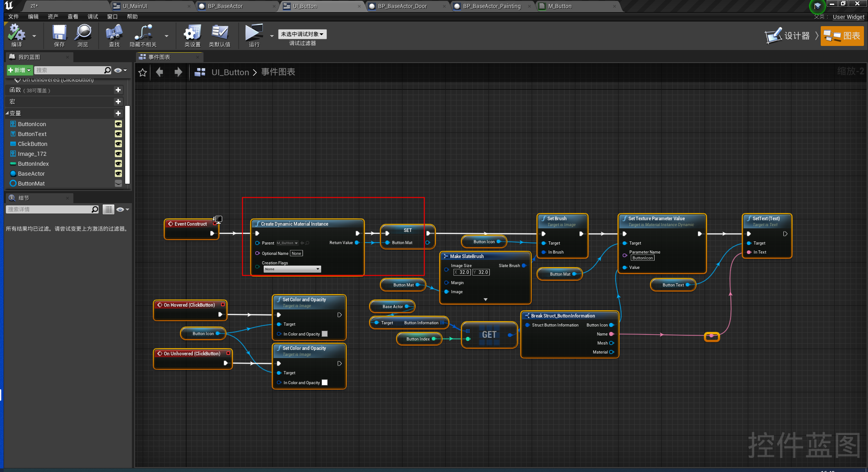The width and height of the screenshot is (868, 472).
Task: Open Hide Unrelated options dropdown arrow
Action: 167,36
